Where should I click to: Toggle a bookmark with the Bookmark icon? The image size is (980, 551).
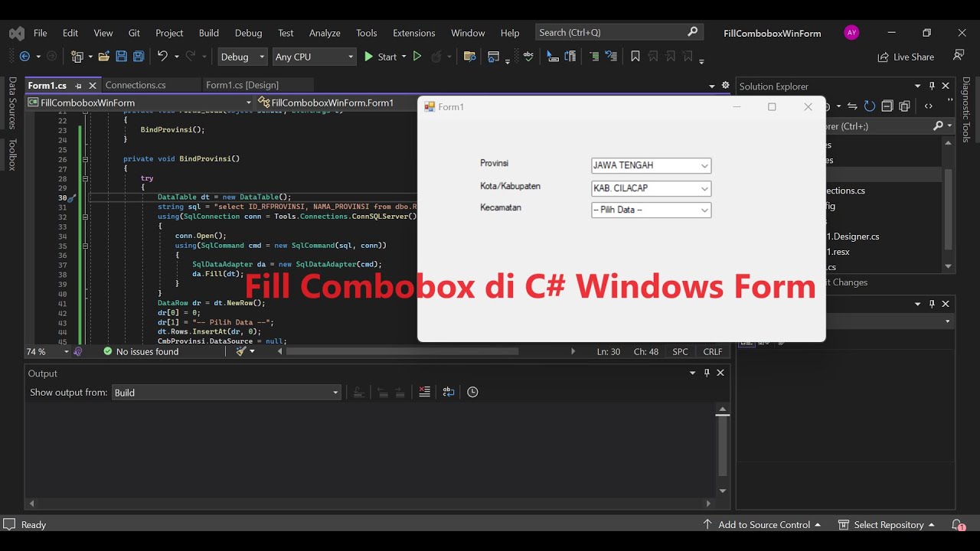point(635,57)
